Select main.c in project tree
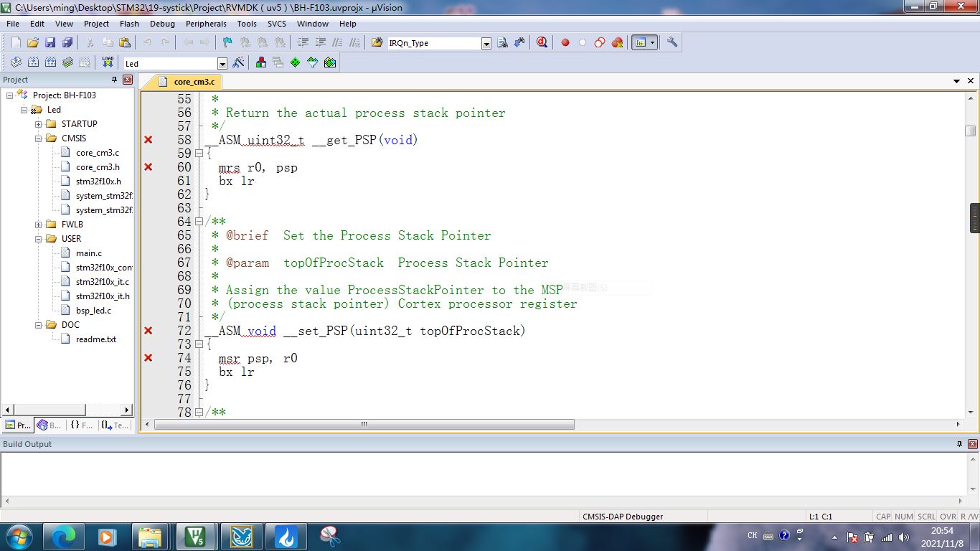Screen dimensions: 980x551 [89, 253]
